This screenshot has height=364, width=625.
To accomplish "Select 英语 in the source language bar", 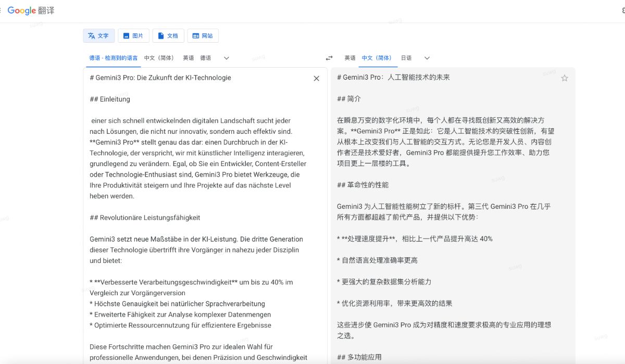I will [187, 58].
